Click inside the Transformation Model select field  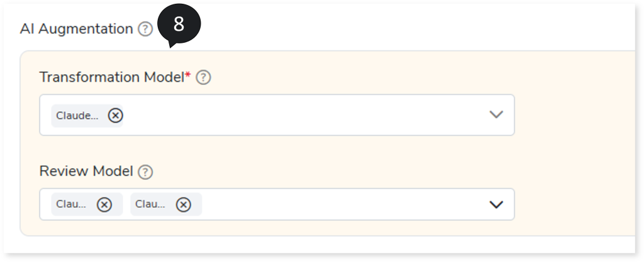pos(302,115)
